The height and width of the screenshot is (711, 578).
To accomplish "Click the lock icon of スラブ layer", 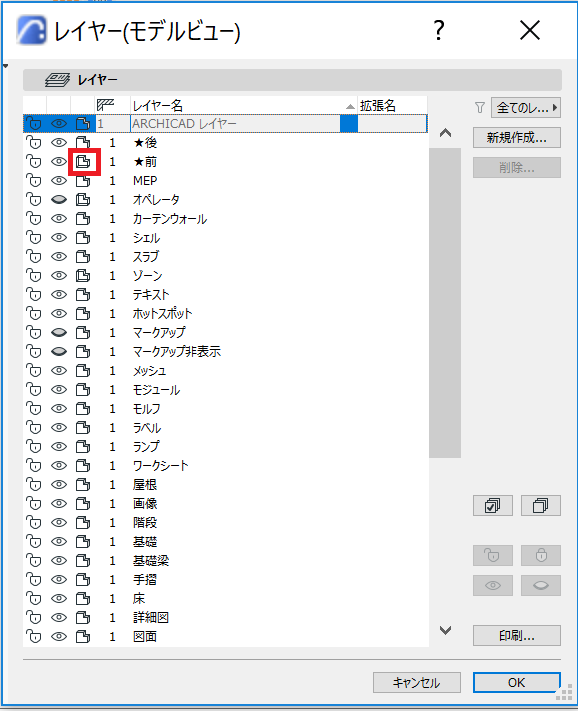I will 34,257.
